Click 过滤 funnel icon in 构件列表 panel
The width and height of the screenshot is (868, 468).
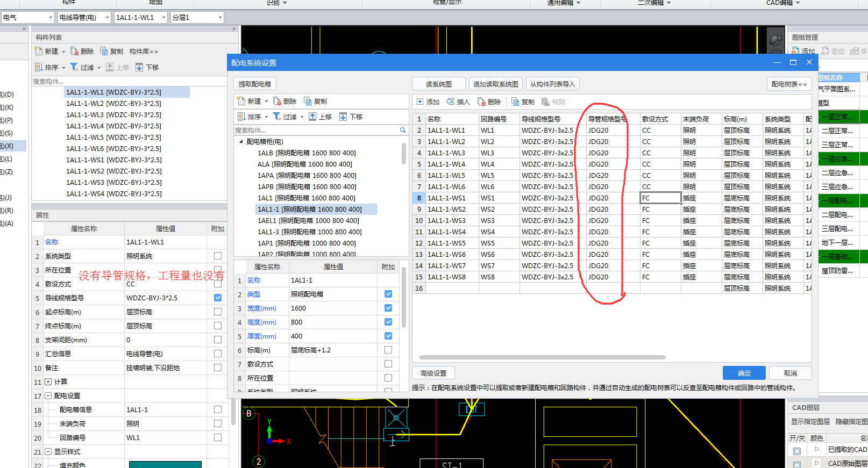pos(74,67)
